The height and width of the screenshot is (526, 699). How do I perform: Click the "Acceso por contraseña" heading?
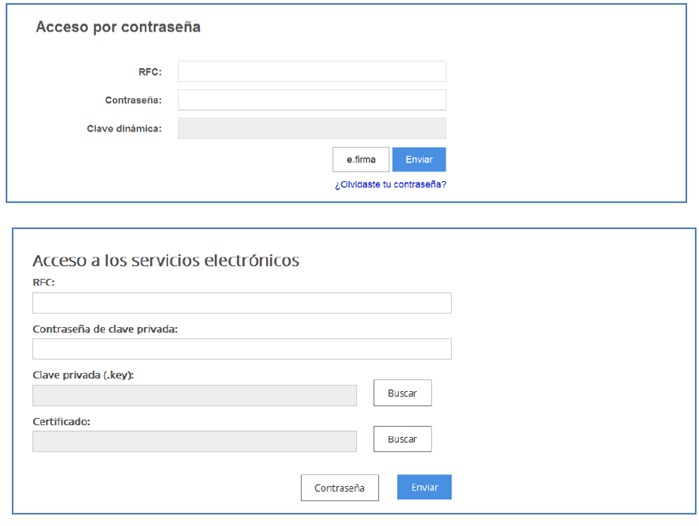click(118, 28)
